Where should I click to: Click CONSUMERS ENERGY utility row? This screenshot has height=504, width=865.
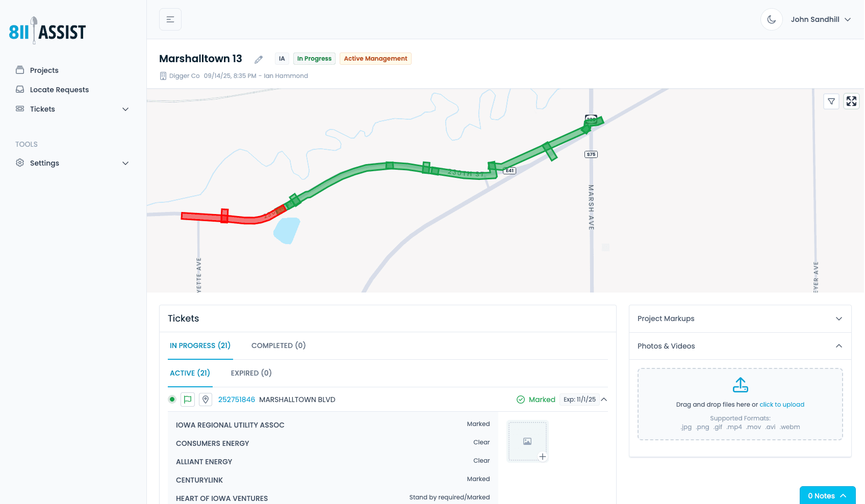coord(333,443)
